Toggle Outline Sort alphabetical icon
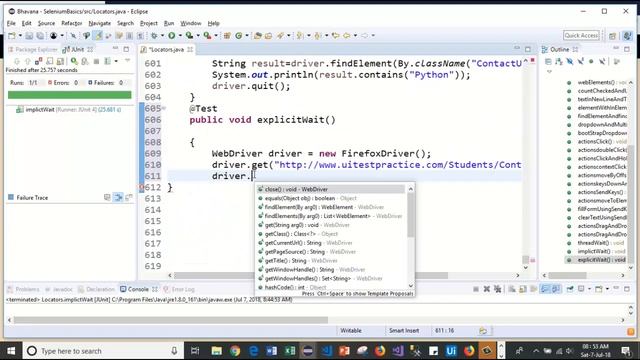 (x=559, y=62)
